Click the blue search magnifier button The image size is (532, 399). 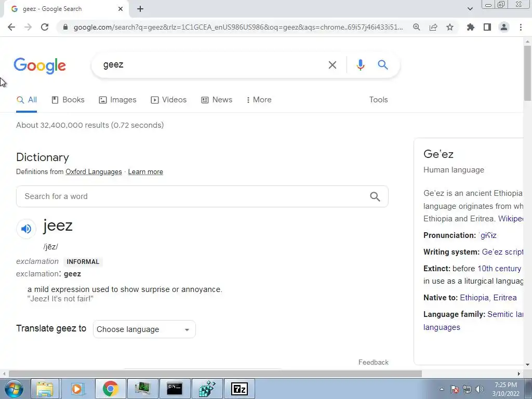[383, 64]
